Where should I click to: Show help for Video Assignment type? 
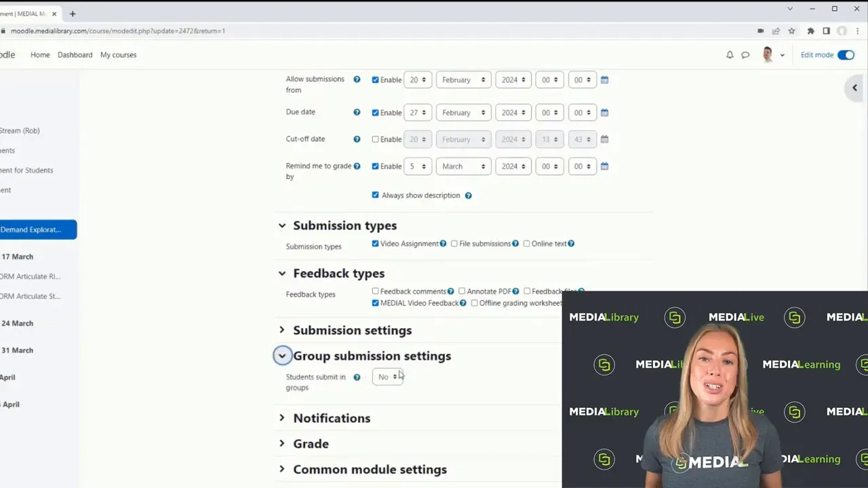pos(443,243)
